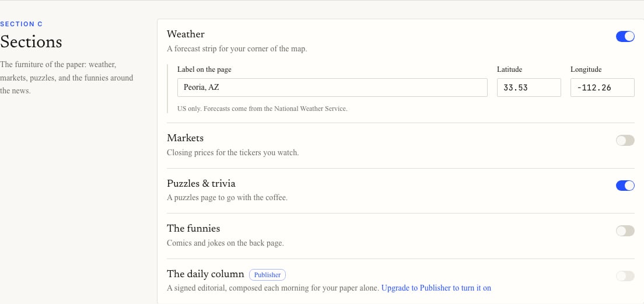
Task: Enable the Markets section toggle
Action: click(x=625, y=141)
